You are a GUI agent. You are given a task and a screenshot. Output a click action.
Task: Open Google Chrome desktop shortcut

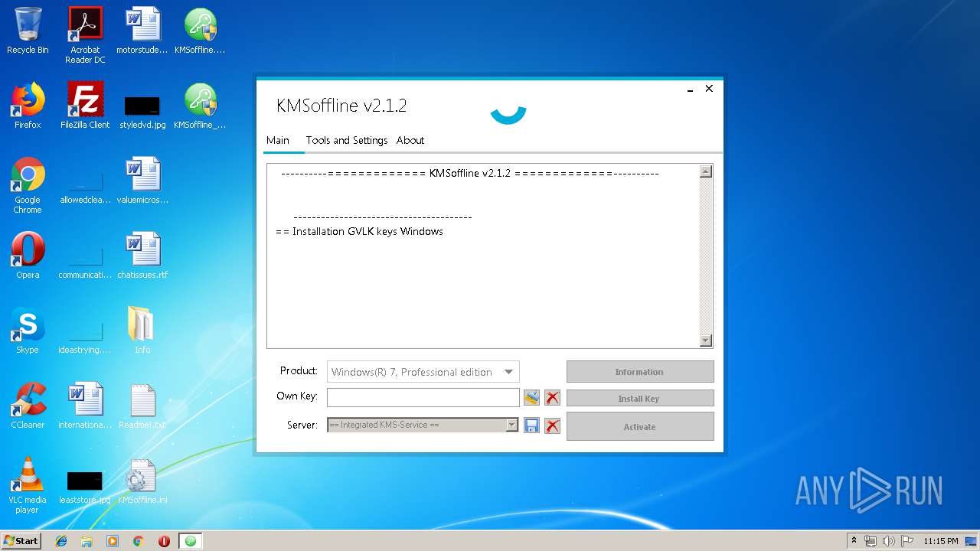click(x=28, y=185)
